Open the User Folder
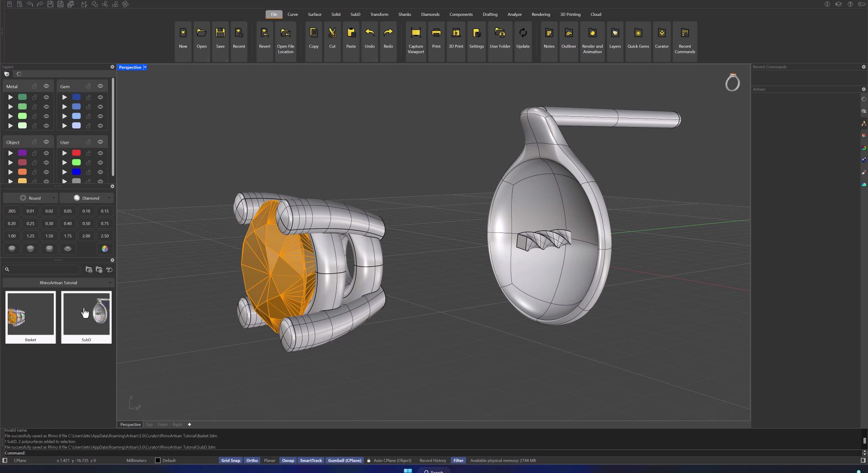The width and height of the screenshot is (868, 473). point(500,33)
